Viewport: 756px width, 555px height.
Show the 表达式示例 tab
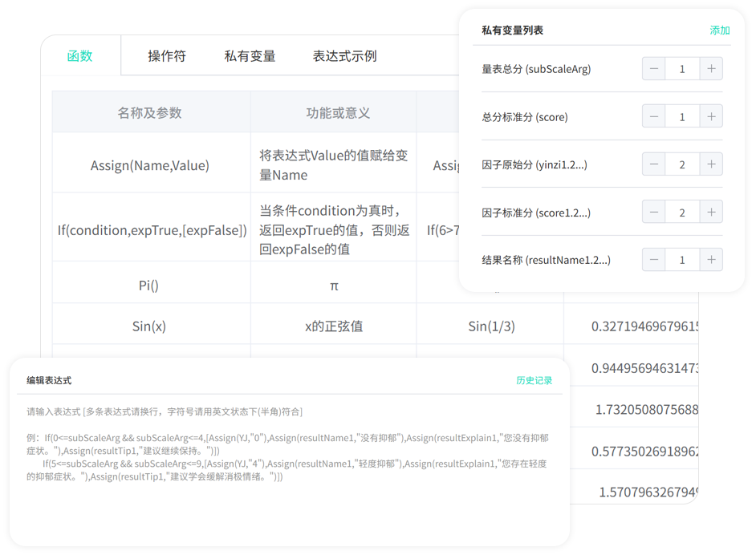pos(344,56)
